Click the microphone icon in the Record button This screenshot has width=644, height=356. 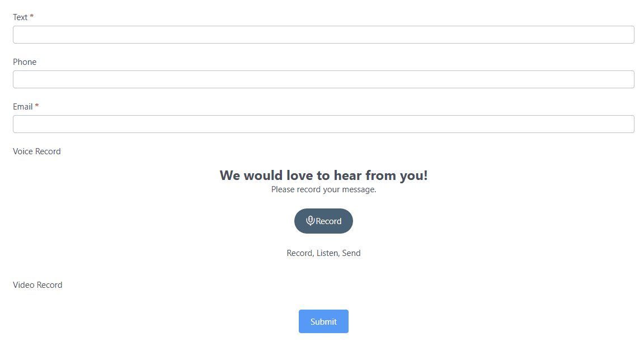tap(310, 221)
